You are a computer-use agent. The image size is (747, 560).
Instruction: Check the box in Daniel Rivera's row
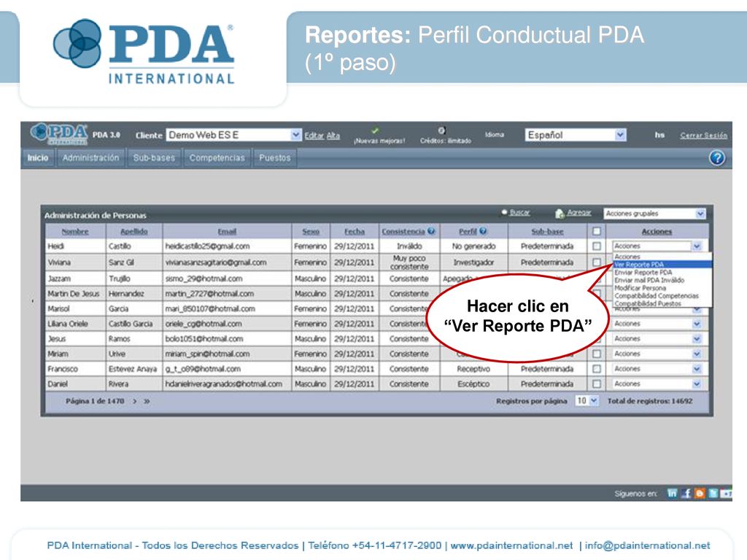click(597, 384)
